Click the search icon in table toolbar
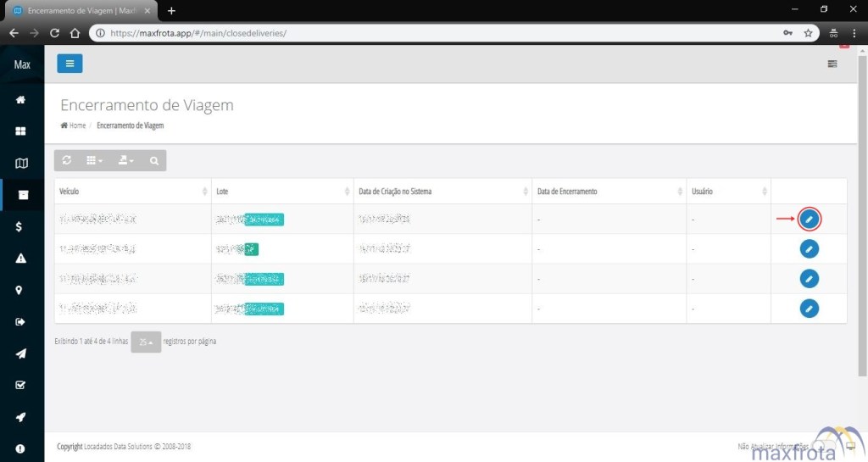 click(153, 160)
